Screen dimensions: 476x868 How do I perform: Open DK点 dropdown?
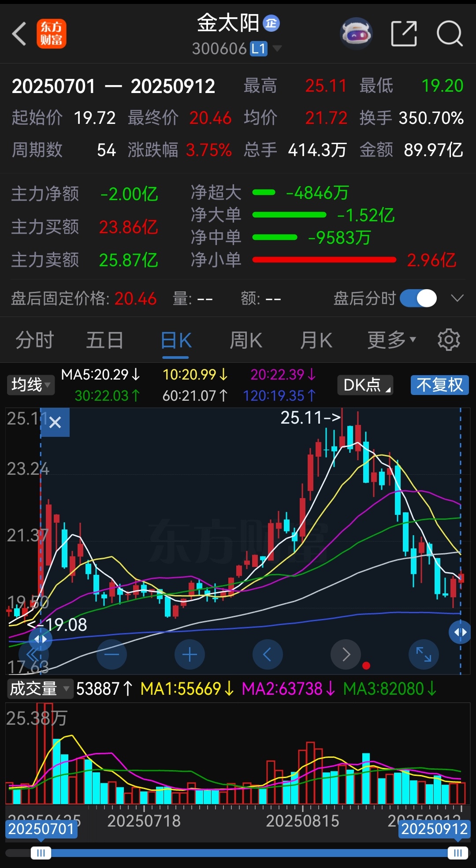coord(365,385)
